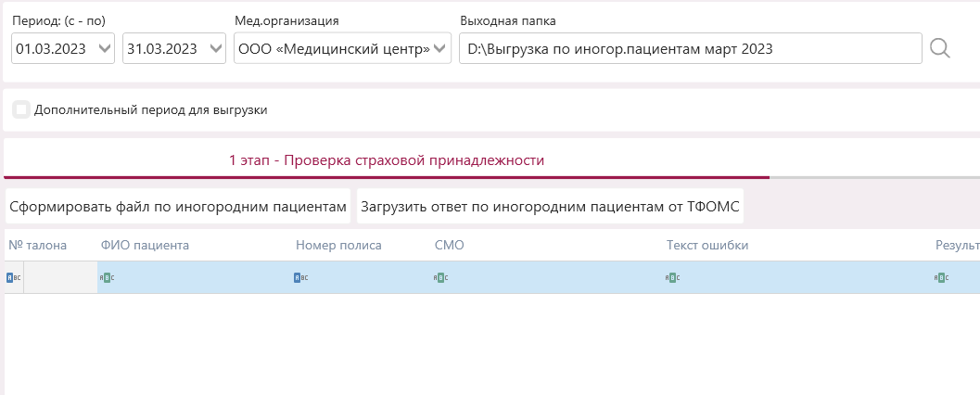
Task: Open the 01.03.2023 start date dropdown arrow
Action: (x=104, y=48)
